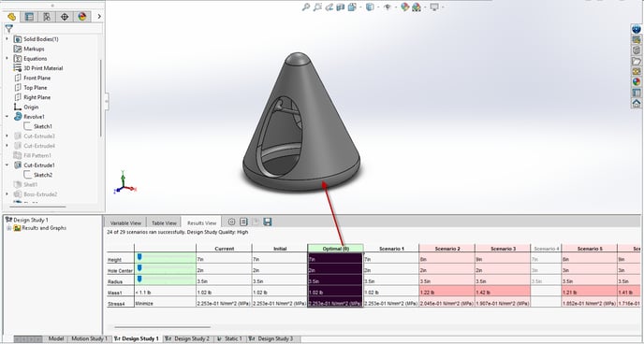Open the ConfigurationManager tab icon

47,17
